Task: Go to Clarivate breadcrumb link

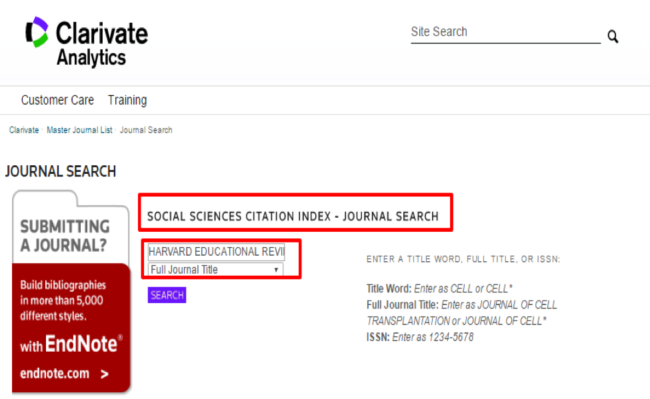Action: click(24, 130)
